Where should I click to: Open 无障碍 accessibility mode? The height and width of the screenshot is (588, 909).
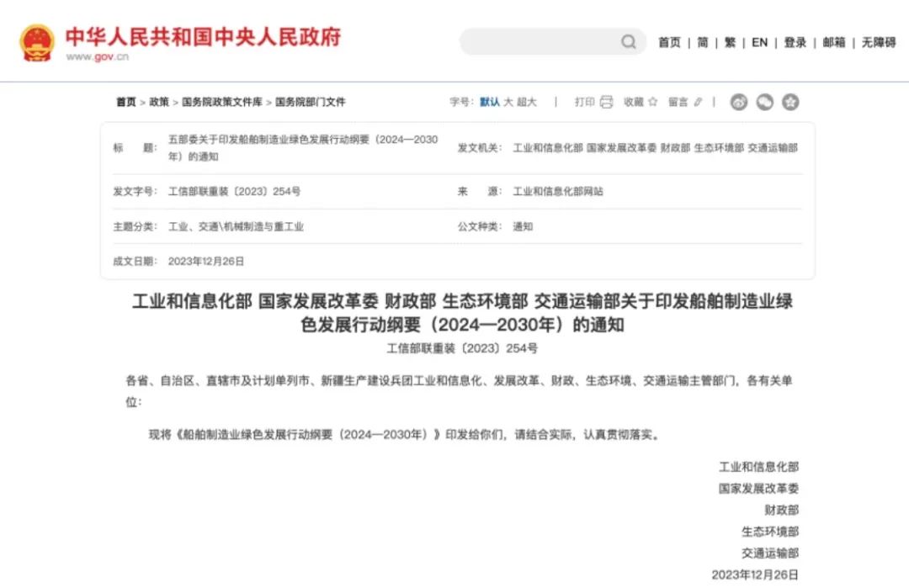[878, 42]
